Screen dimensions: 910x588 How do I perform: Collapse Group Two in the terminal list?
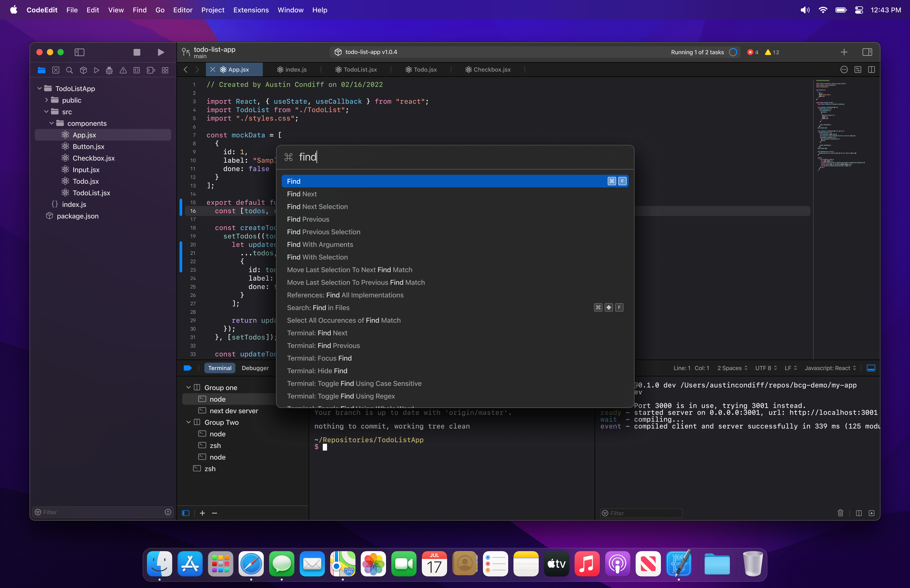tap(189, 422)
